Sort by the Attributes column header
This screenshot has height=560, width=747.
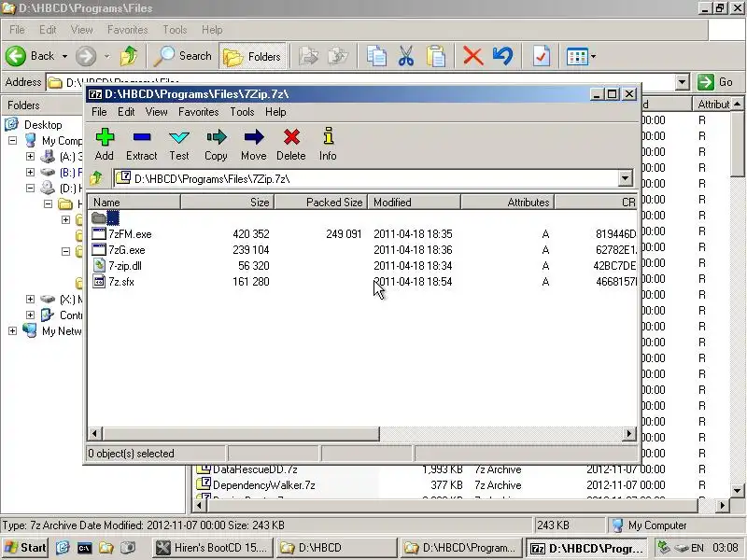508,202
